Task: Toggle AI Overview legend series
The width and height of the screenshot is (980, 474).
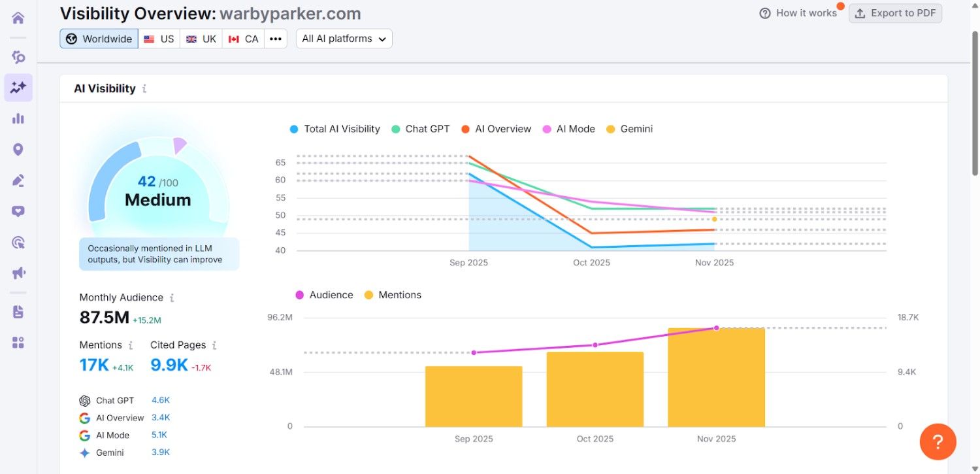Action: (x=496, y=129)
